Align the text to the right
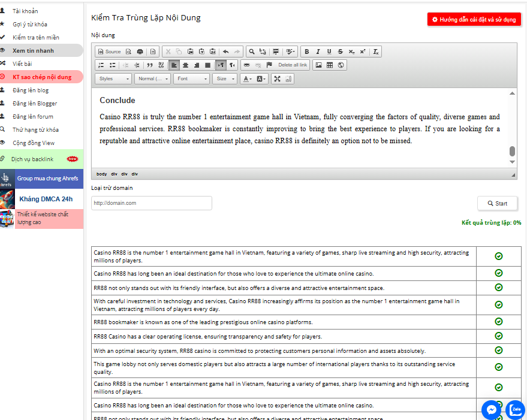 coord(197,65)
